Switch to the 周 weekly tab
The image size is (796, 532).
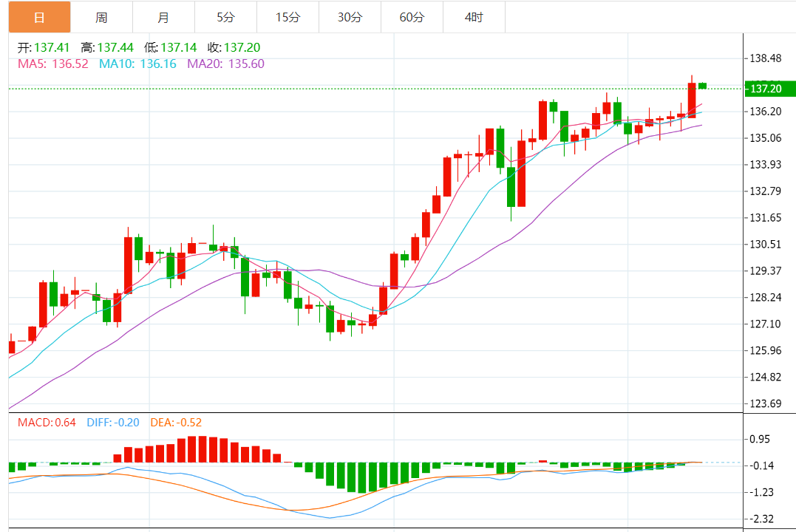click(x=101, y=17)
